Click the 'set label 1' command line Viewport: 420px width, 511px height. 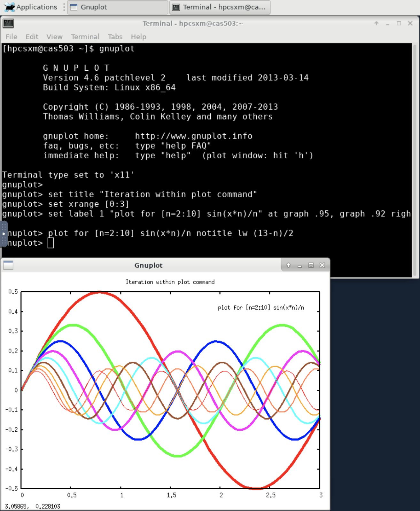coord(206,214)
